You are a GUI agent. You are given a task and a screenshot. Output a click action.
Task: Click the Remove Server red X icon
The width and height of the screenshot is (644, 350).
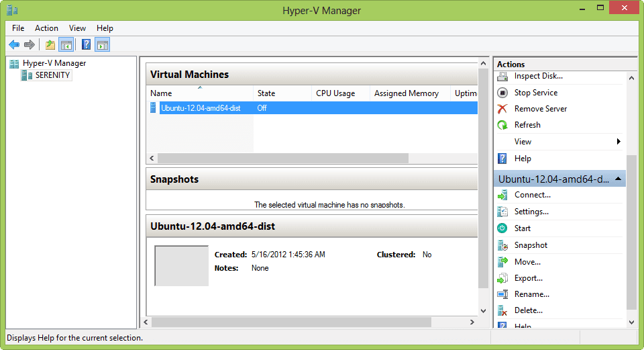pyautogui.click(x=502, y=109)
